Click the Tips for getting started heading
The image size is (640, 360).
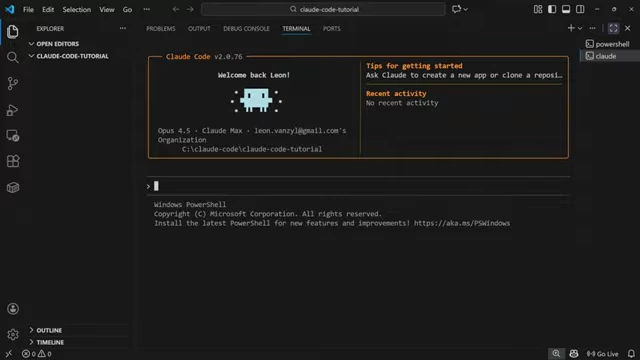(x=414, y=66)
